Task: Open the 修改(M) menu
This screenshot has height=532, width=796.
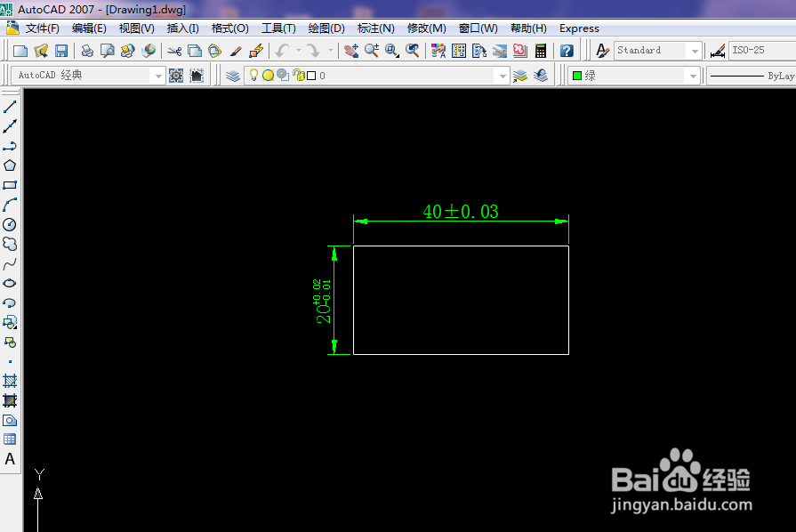Action: [x=426, y=28]
